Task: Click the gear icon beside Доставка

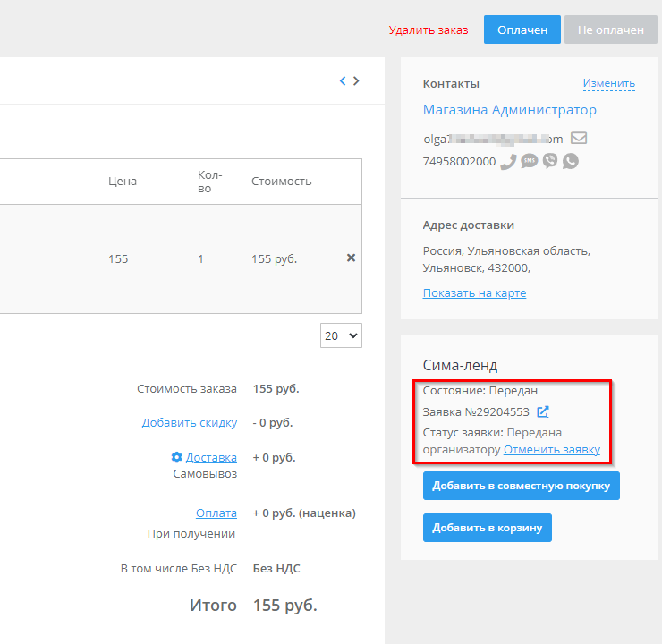Action: (x=176, y=457)
